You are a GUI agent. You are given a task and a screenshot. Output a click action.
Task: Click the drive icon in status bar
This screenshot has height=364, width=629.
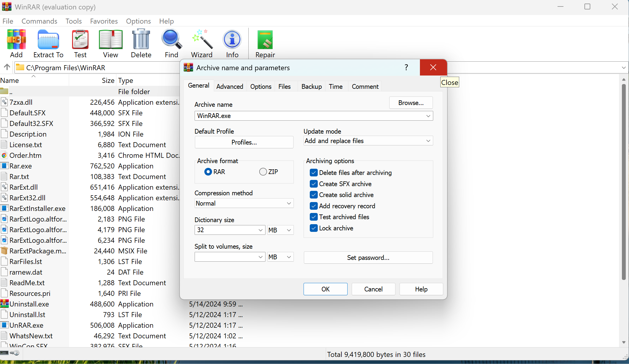[x=4, y=353]
